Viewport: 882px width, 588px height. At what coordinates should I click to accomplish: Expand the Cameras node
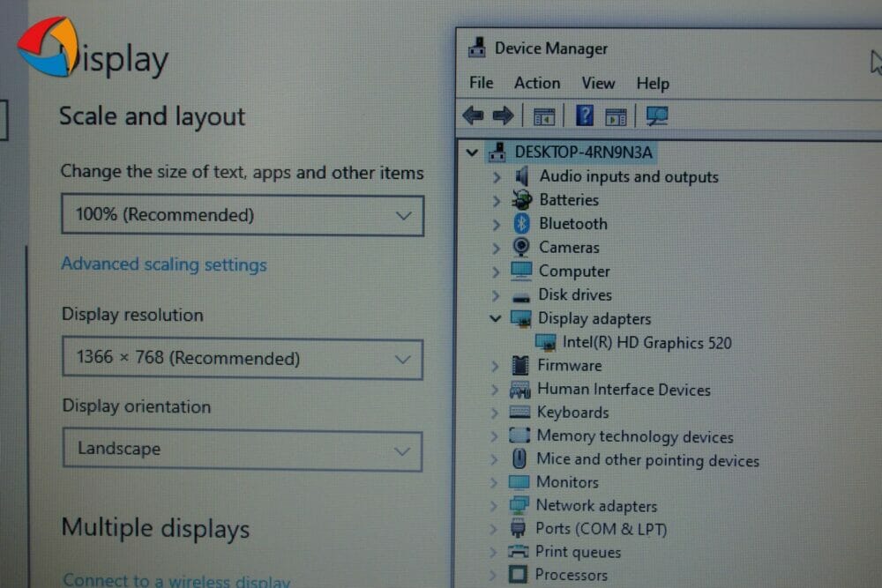click(x=496, y=248)
